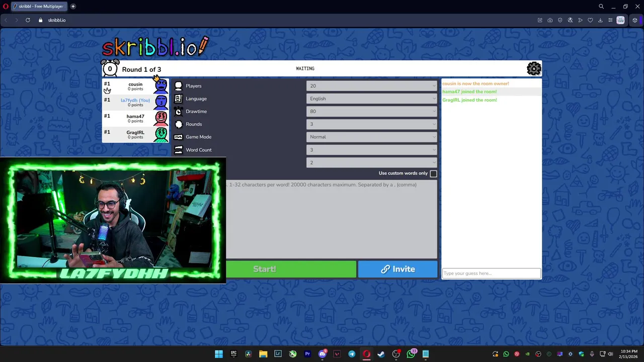Search tabs with magnifier icon

601,7
